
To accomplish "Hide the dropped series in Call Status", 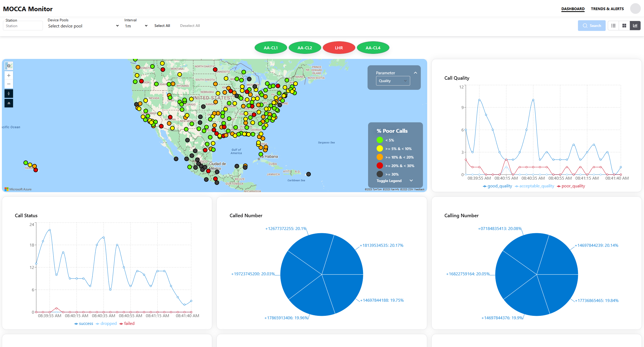I will pos(106,323).
